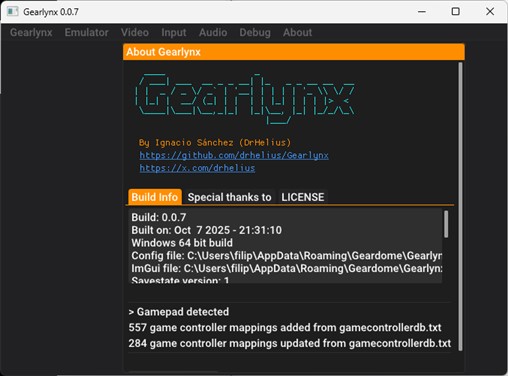Open the GitHub drhelius/Gearlynx link

pyautogui.click(x=234, y=155)
